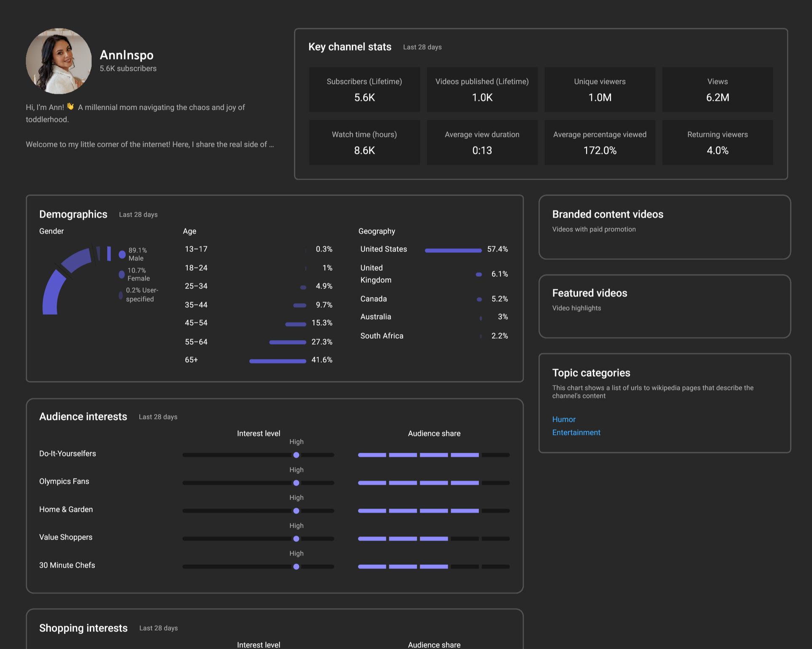Click the 45–54 age row percentage 15.3%
Viewport: 812px width, 649px height.
tap(322, 323)
